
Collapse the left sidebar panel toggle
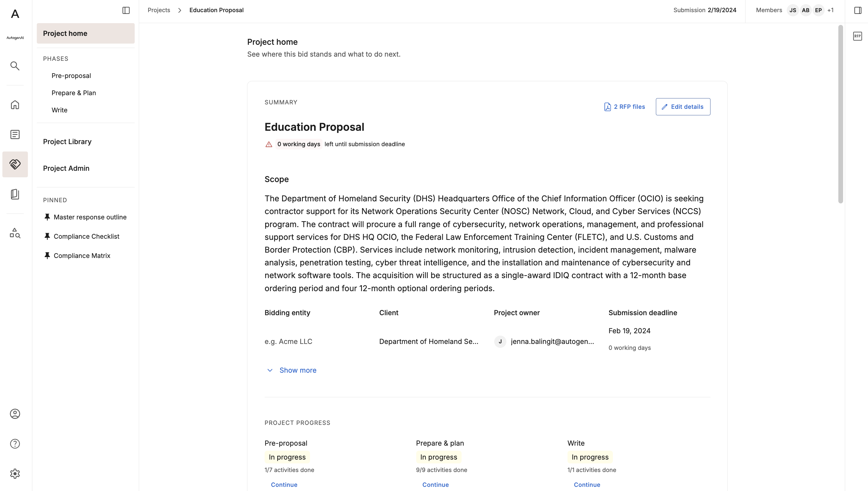pos(126,10)
